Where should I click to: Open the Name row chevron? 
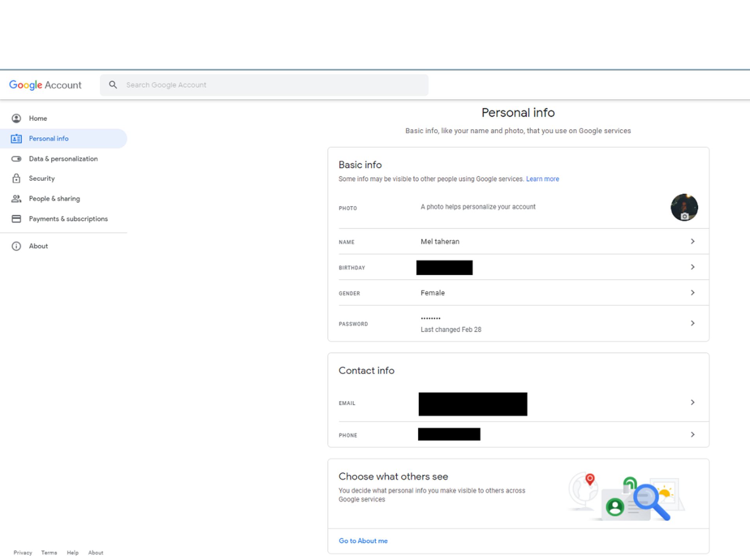coord(692,241)
